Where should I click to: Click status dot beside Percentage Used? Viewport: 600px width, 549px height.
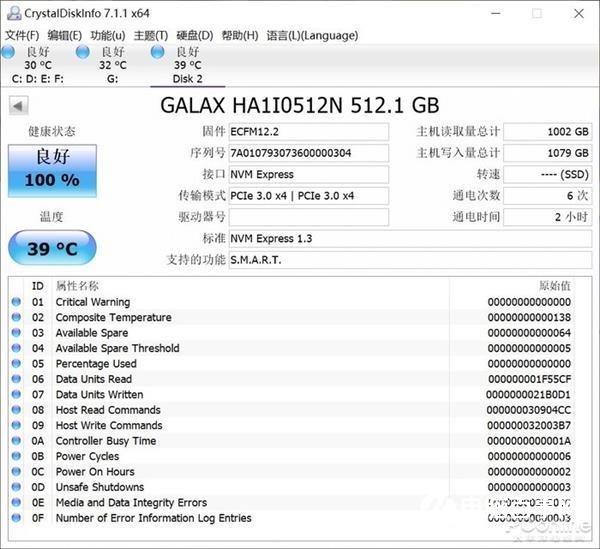click(x=16, y=363)
